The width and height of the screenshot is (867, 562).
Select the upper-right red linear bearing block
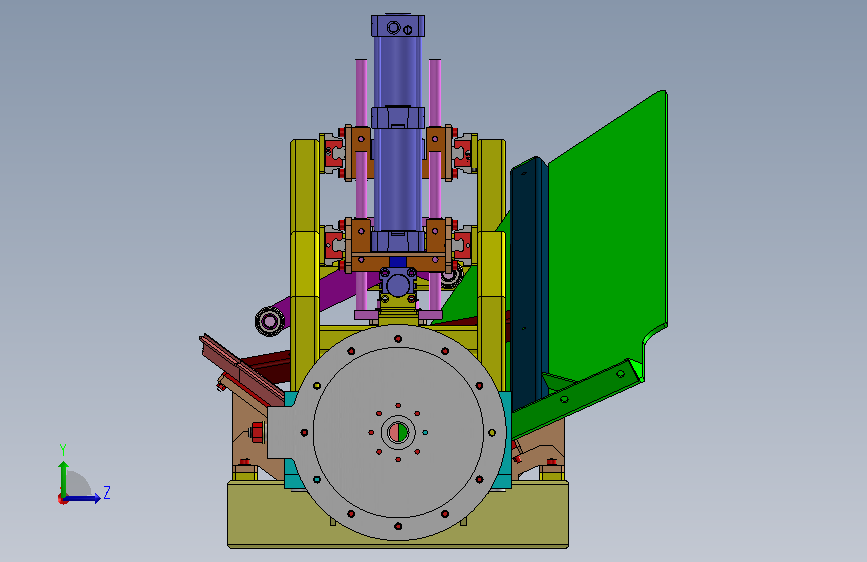pyautogui.click(x=462, y=152)
